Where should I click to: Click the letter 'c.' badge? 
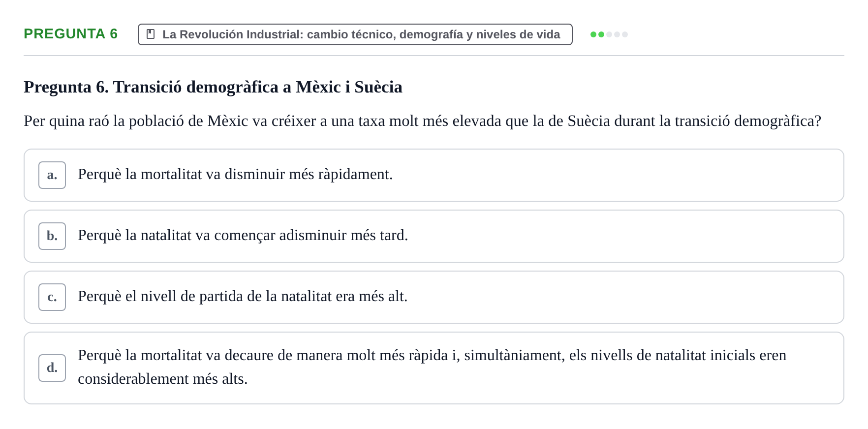pos(52,297)
